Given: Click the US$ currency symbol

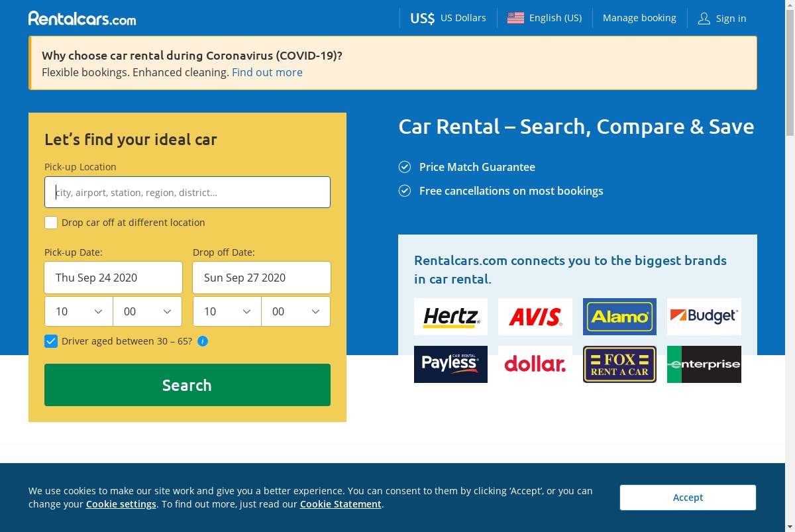Looking at the screenshot, I should [x=422, y=18].
